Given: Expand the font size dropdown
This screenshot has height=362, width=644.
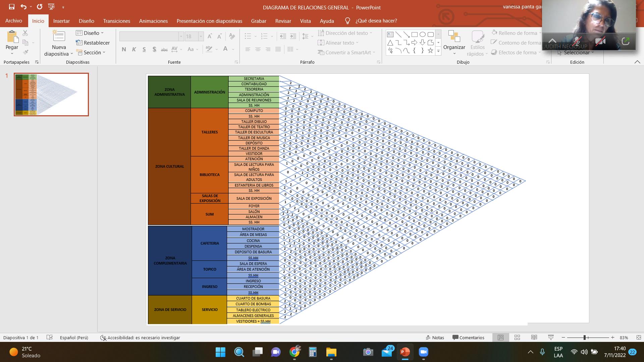Looking at the screenshot, I should click(201, 36).
